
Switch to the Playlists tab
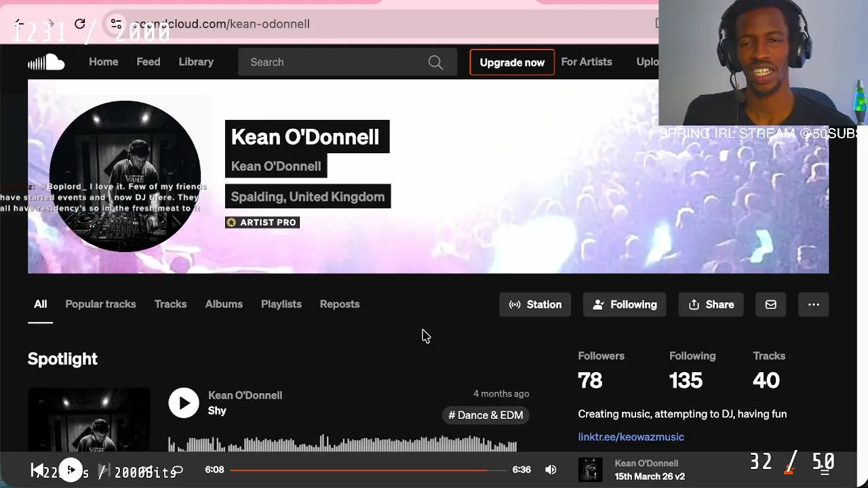tap(281, 304)
